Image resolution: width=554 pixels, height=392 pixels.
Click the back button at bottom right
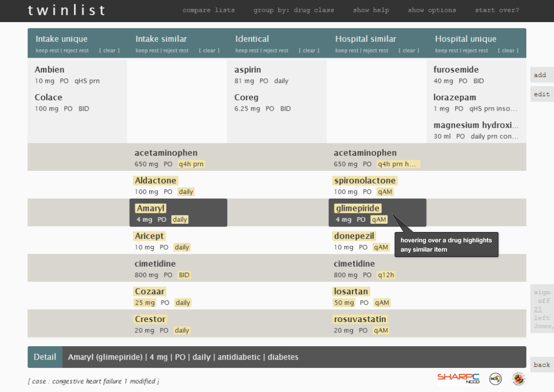pyautogui.click(x=542, y=365)
